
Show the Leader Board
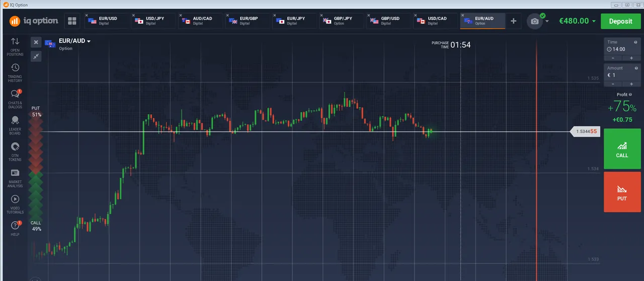(x=15, y=125)
